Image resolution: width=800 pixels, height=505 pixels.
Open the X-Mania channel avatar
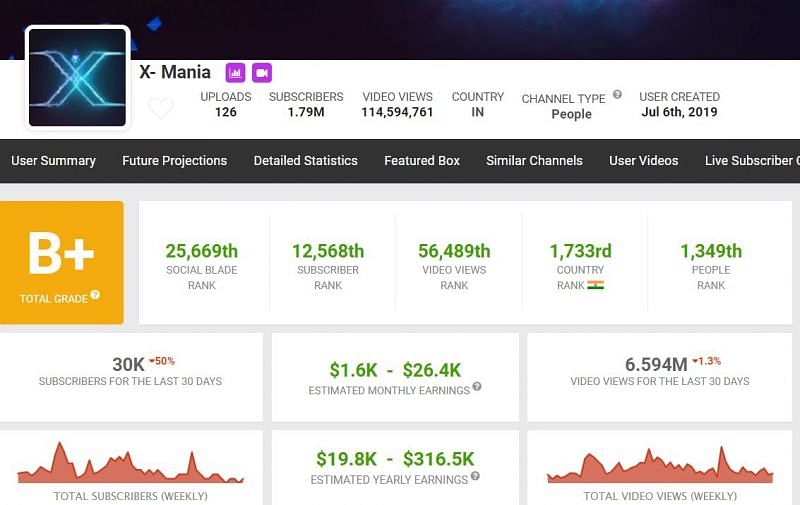click(77, 77)
